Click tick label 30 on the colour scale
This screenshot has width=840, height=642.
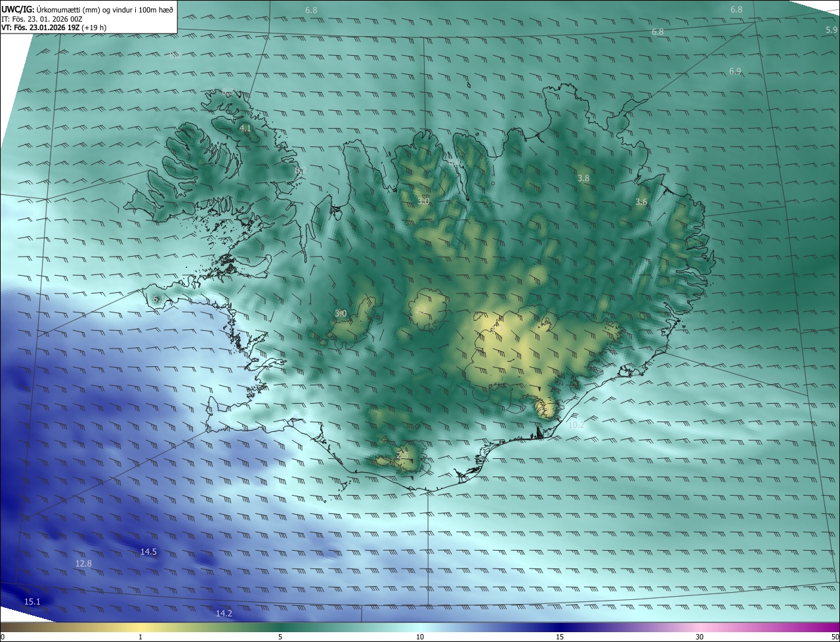(x=700, y=637)
